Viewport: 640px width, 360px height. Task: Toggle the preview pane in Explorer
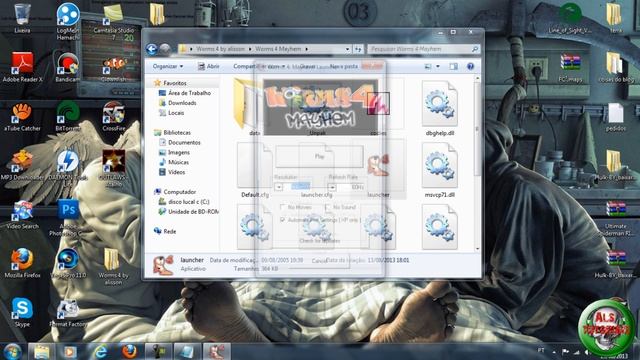pyautogui.click(x=453, y=66)
